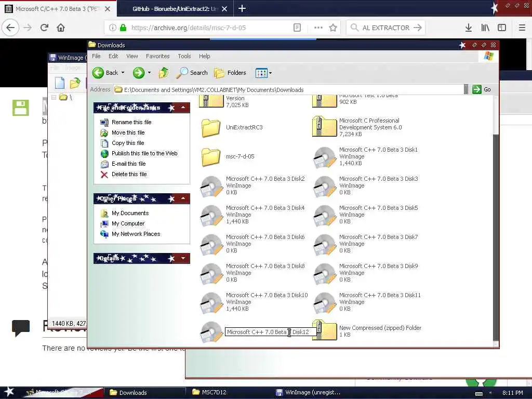Select the Beta 3 Disk4 image icon
The image size is (532, 399).
point(211,216)
